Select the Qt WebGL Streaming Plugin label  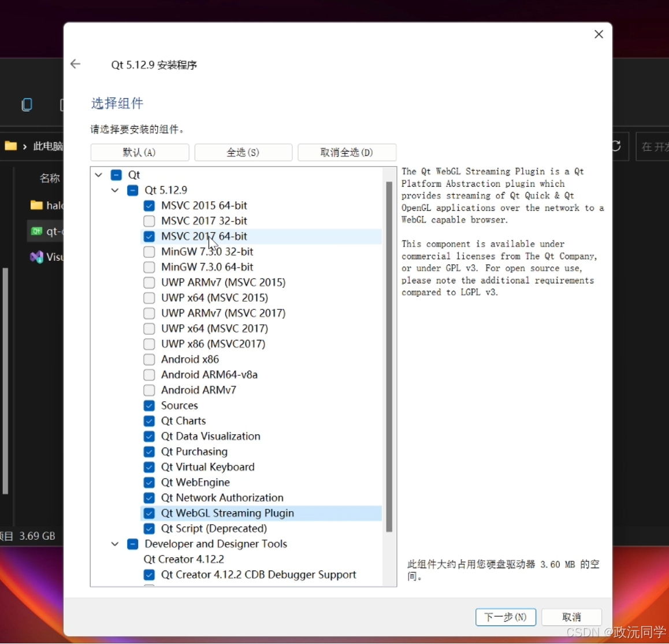click(228, 513)
